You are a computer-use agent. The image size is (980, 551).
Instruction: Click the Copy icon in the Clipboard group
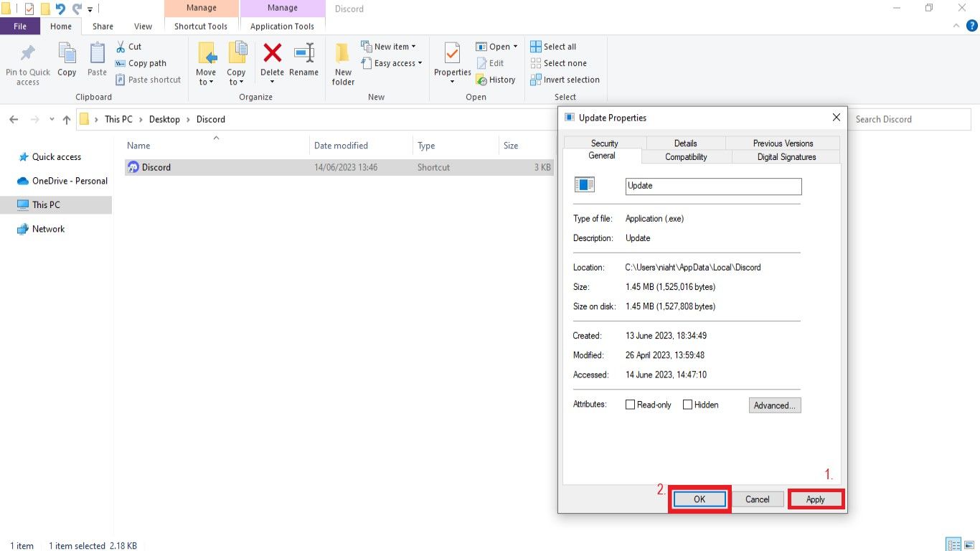point(67,61)
